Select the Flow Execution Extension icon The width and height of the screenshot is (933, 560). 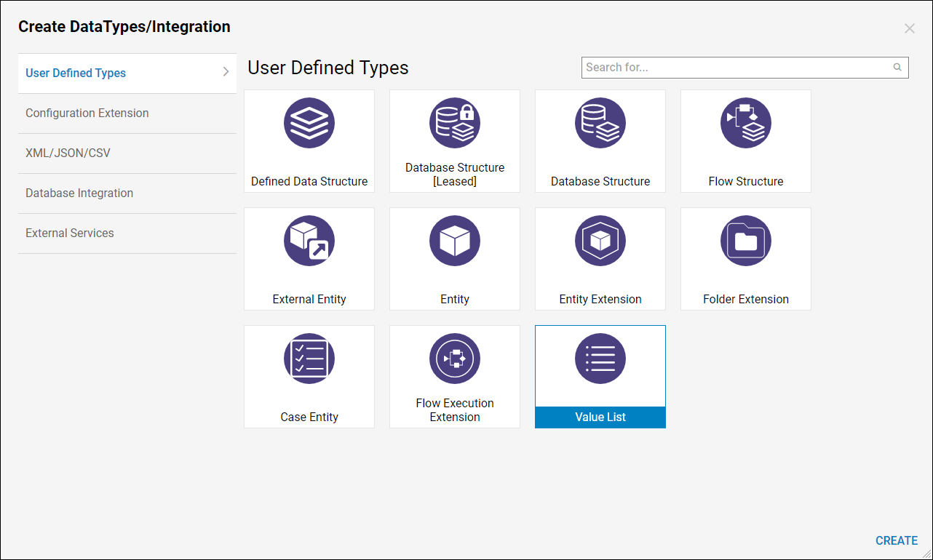point(455,359)
